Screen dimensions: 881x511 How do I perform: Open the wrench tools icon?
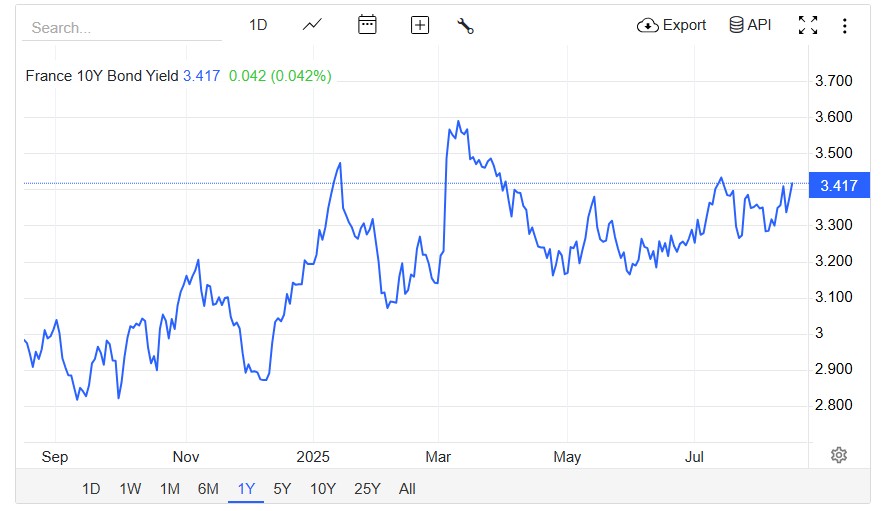point(465,25)
